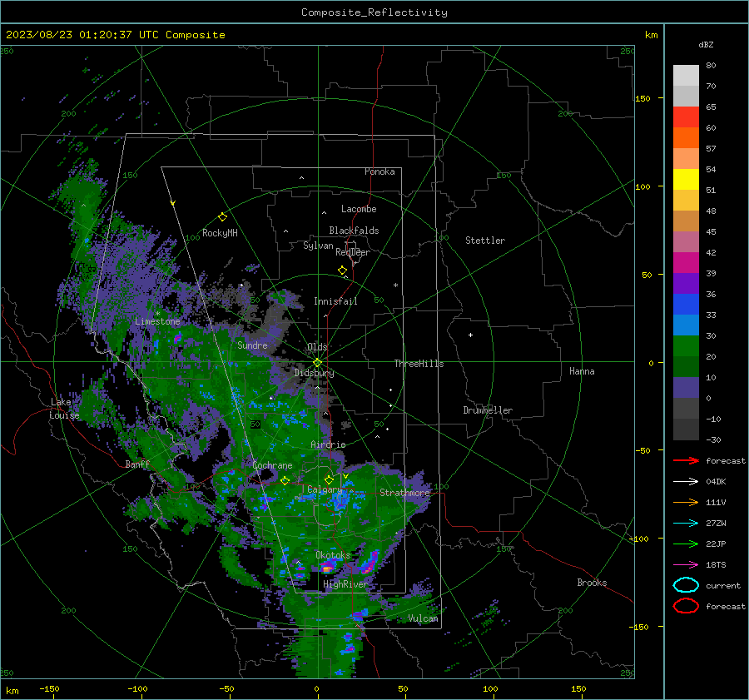Viewport: 749px width, 700px height.
Task: Click the yellow diamond marker above Calgary
Action: pos(329,479)
